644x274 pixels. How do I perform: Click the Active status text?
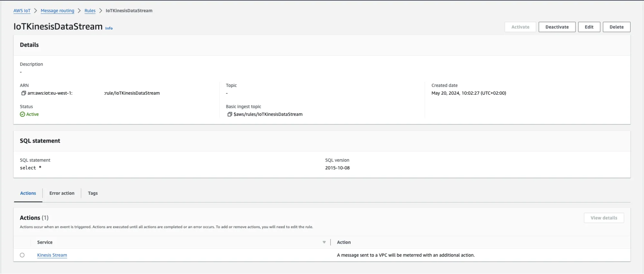(33, 114)
